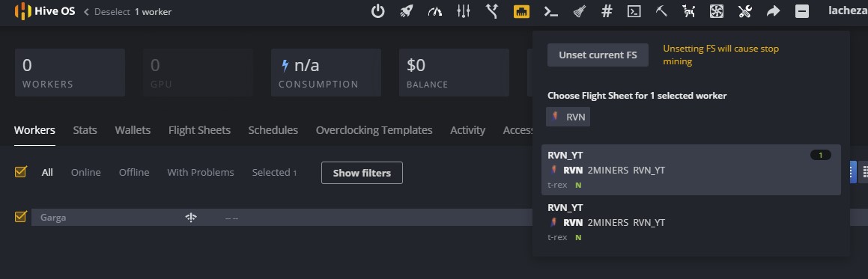Open the Schedules tab

click(273, 130)
